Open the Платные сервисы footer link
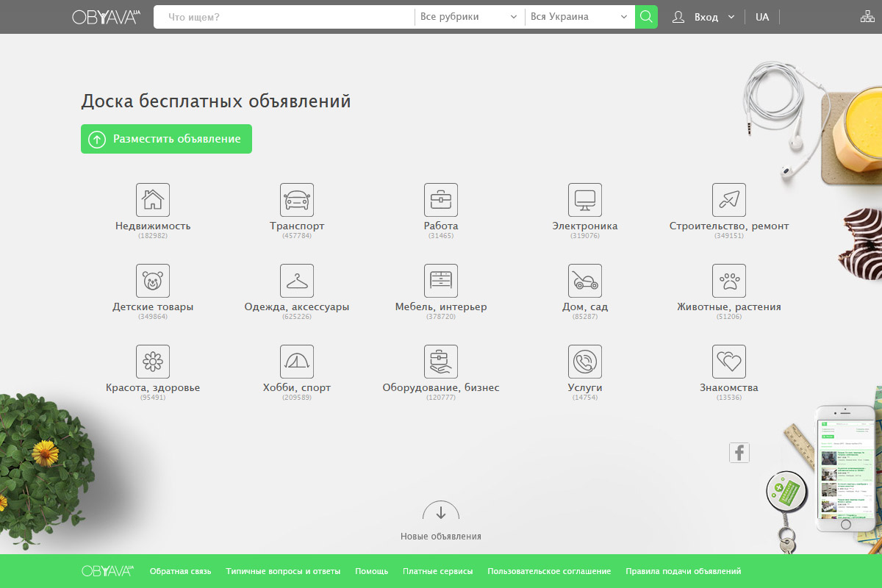The width and height of the screenshot is (882, 588). coord(437,571)
